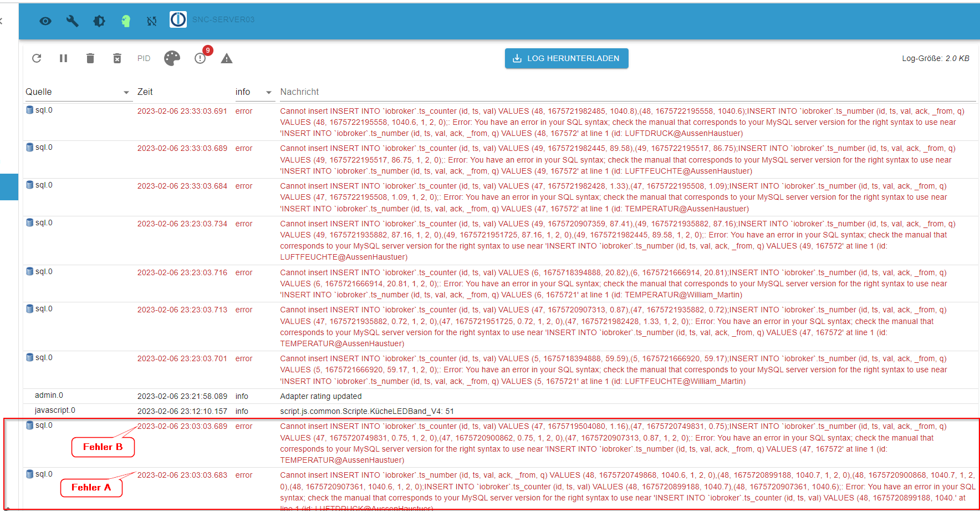Image resolution: width=980 pixels, height=511 pixels.
Task: Toggle the eye visibility icon in top bar
Action: click(x=45, y=21)
